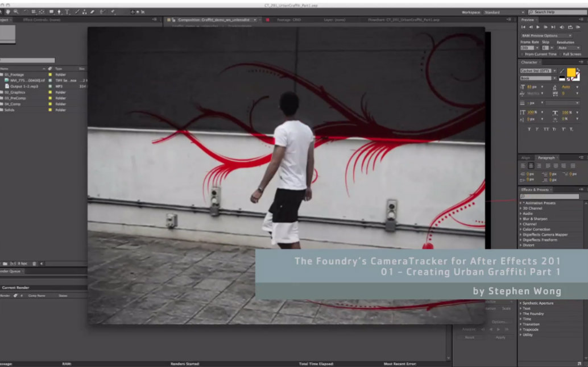Select the Hand tool in the toolbar

pos(8,11)
